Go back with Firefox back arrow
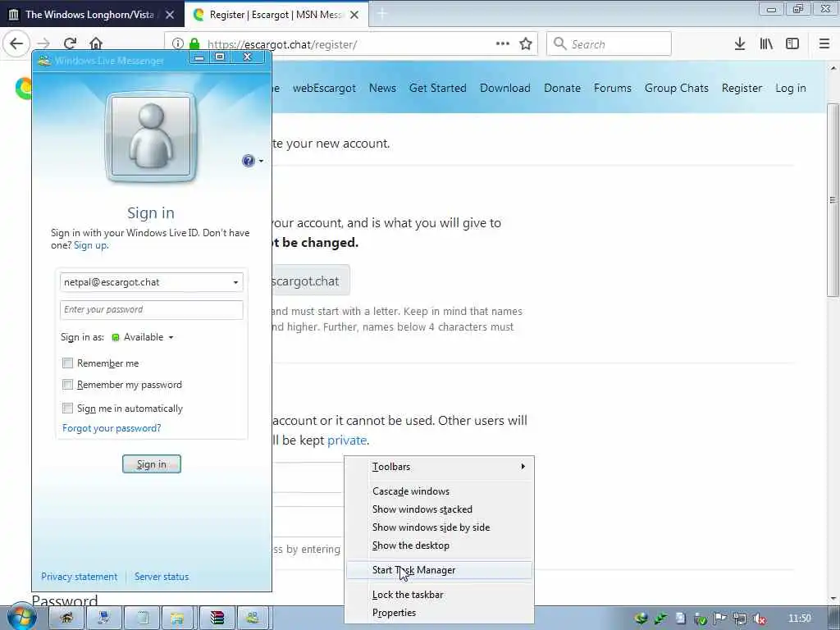840x630 pixels. point(16,43)
